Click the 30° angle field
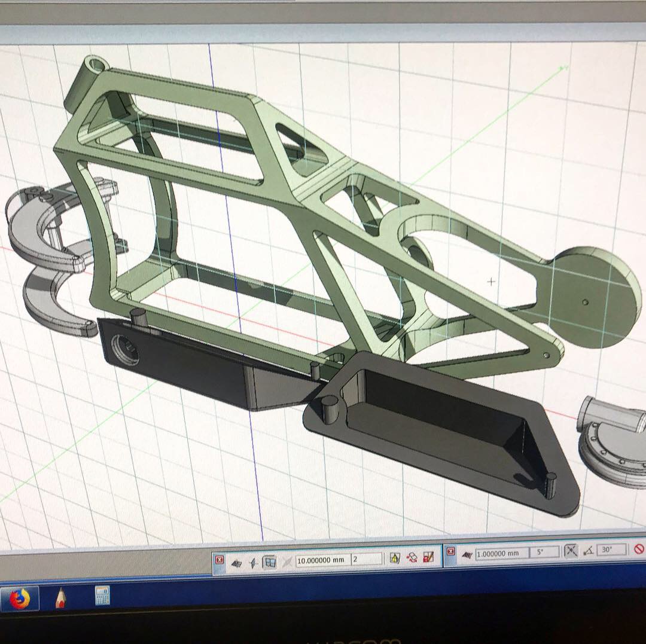The image size is (646, 644). tap(611, 550)
